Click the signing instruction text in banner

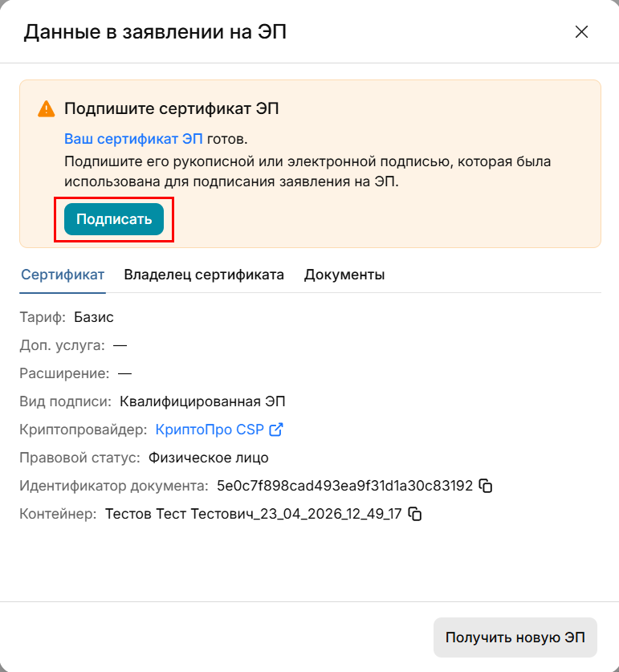click(307, 171)
